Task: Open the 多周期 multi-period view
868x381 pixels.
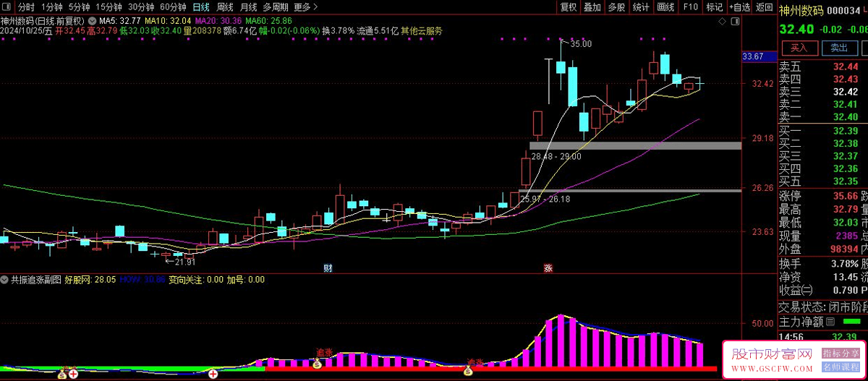Action: click(x=276, y=7)
